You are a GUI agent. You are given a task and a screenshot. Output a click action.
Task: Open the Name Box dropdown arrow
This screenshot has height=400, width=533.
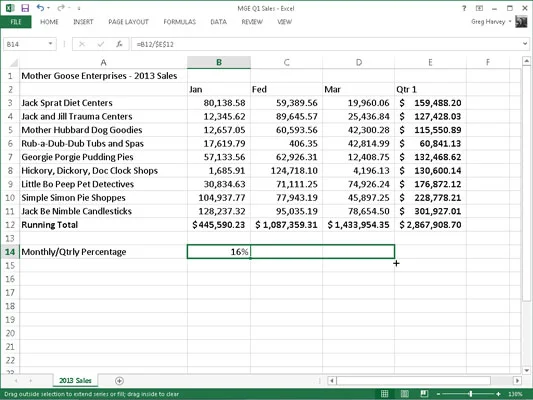coord(50,44)
